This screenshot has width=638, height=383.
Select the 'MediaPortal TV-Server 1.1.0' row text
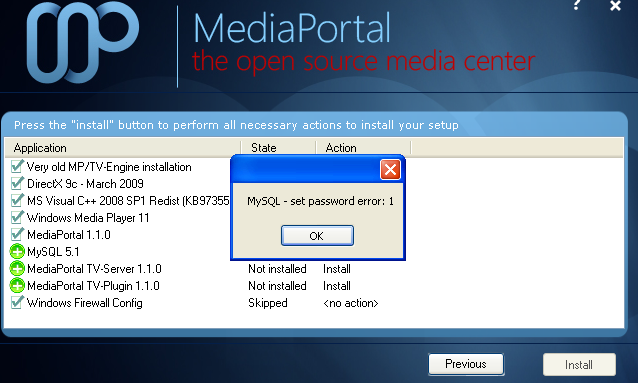[94, 269]
